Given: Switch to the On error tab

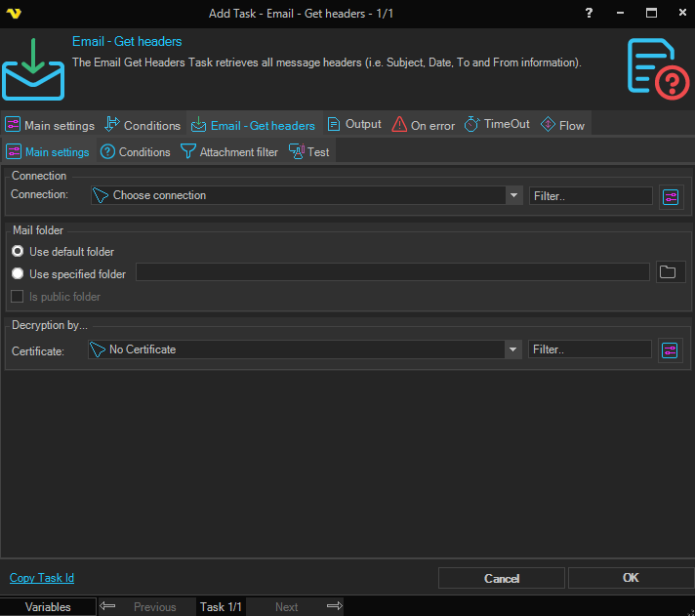Looking at the screenshot, I should pyautogui.click(x=424, y=125).
